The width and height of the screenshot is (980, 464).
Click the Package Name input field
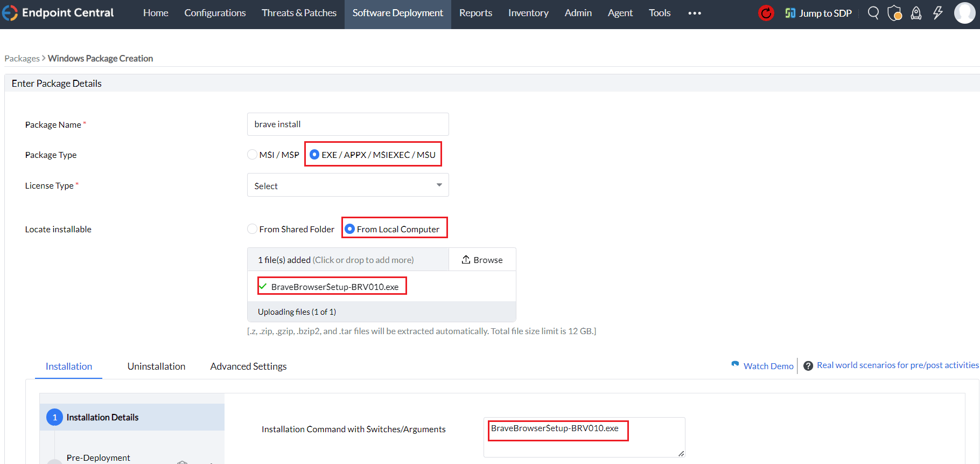348,124
